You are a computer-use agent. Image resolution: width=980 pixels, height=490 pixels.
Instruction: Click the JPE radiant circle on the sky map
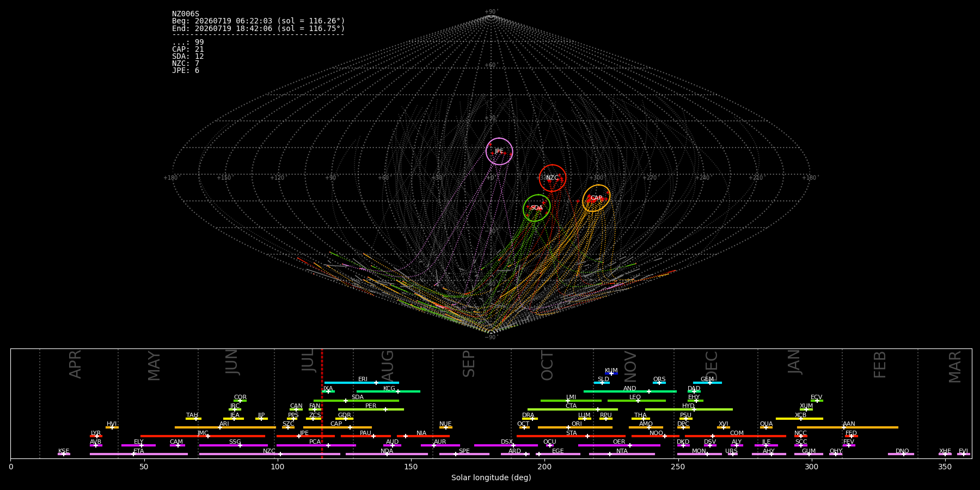point(499,151)
